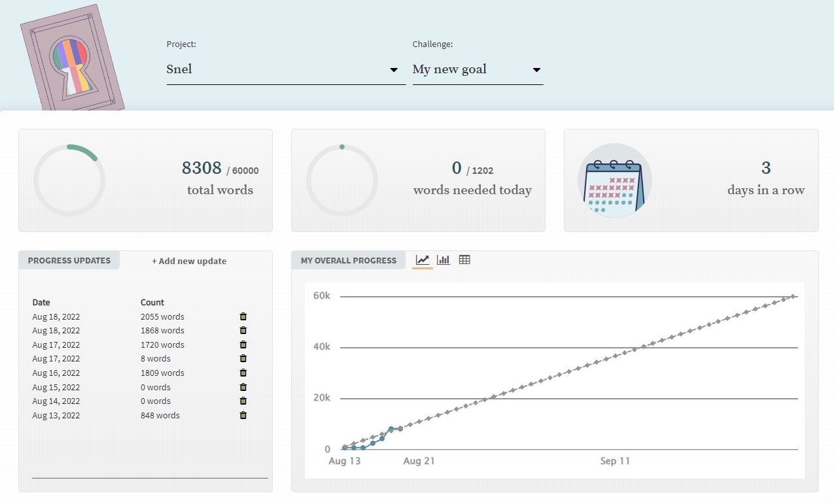The width and height of the screenshot is (834, 504).
Task: Click the total words progress ring
Action: click(69, 180)
